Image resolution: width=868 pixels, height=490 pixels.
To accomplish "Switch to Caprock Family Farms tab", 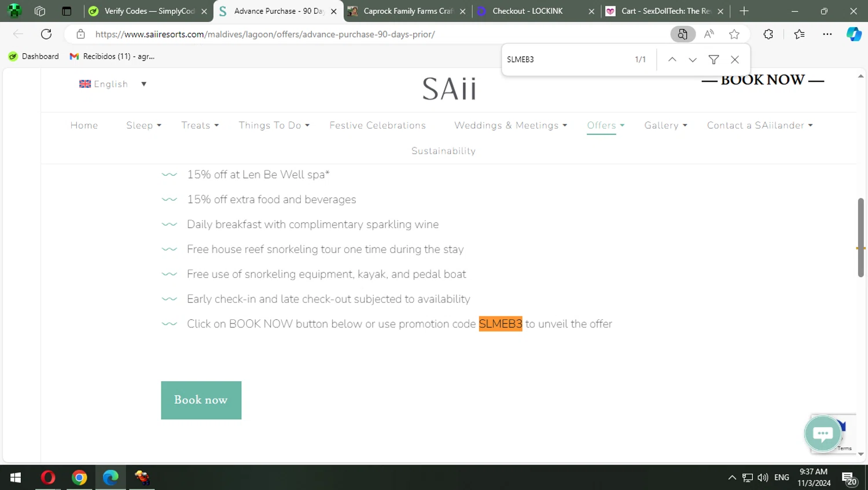I will click(x=407, y=11).
